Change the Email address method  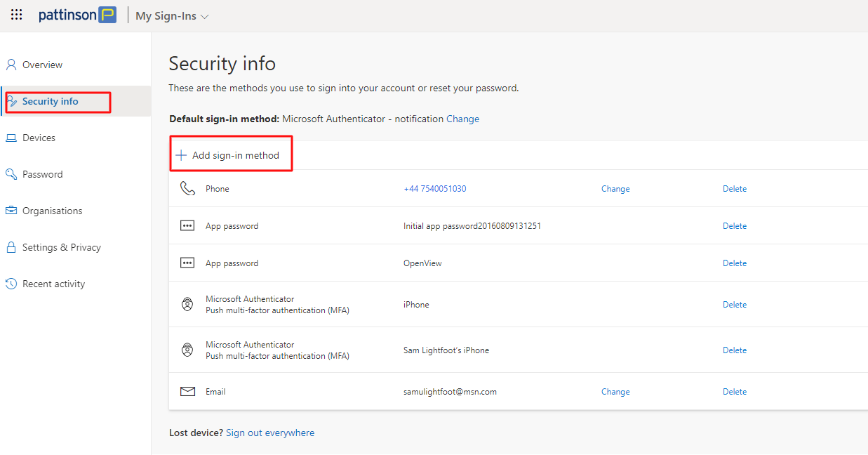[x=615, y=392]
